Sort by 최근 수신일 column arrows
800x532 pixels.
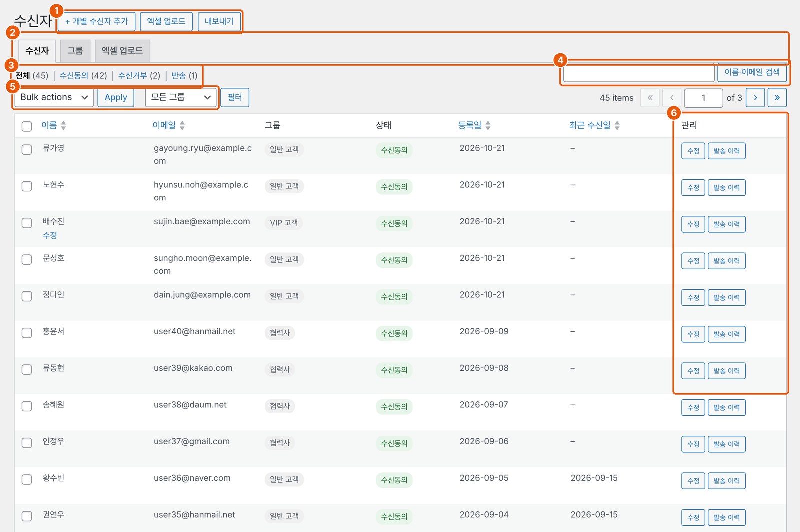(617, 125)
